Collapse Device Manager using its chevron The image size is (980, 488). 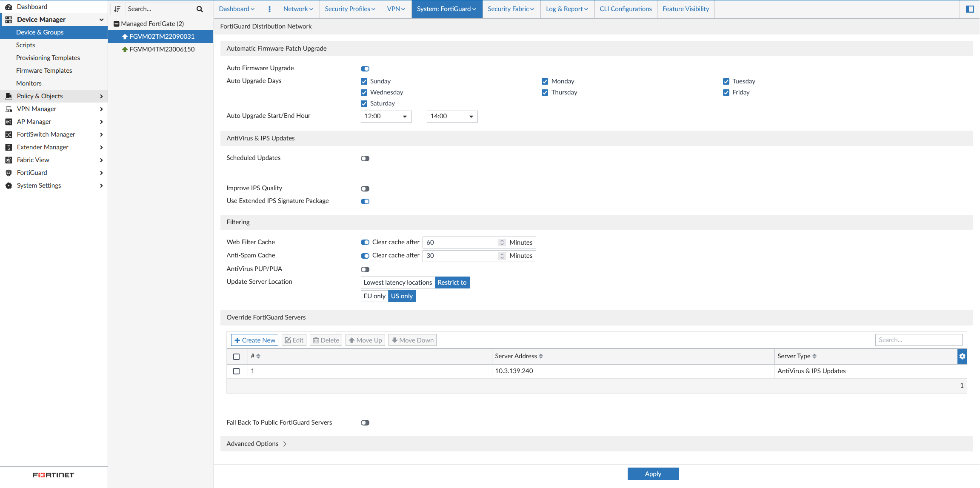101,20
